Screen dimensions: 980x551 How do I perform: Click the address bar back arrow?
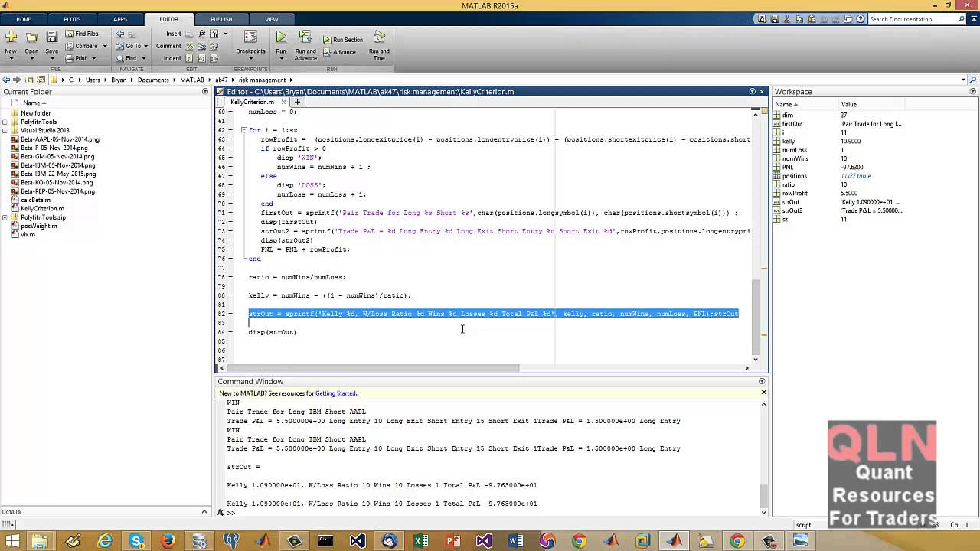[6, 80]
